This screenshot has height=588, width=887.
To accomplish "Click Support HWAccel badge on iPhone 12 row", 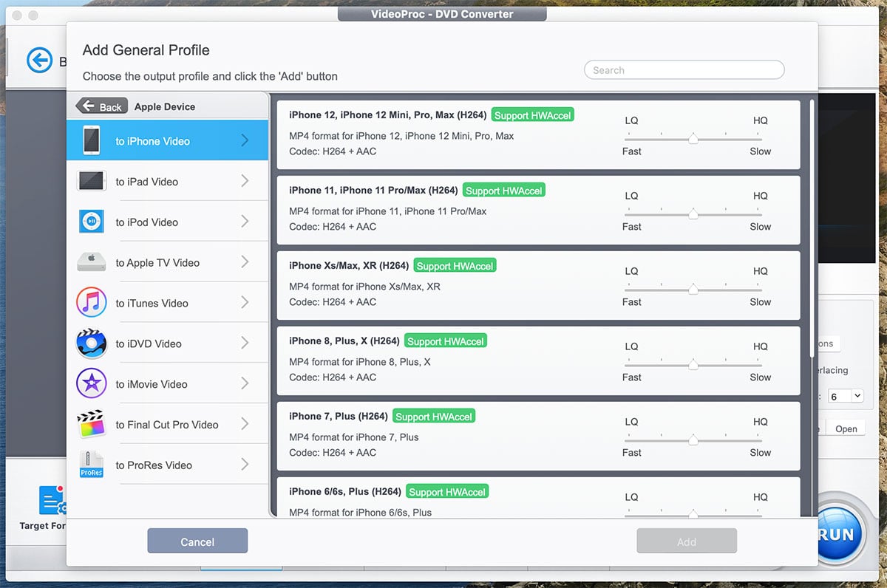I will pyautogui.click(x=533, y=115).
